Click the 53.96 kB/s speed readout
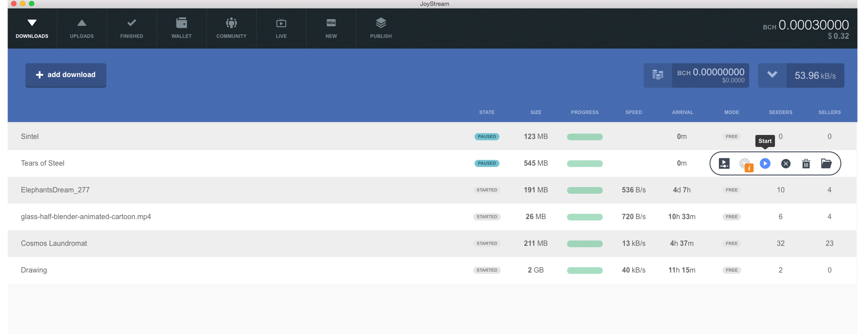868x334 pixels. tap(815, 76)
